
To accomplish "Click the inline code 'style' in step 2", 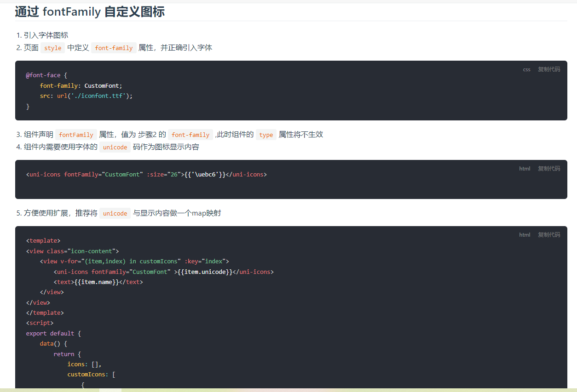I will tap(53, 48).
